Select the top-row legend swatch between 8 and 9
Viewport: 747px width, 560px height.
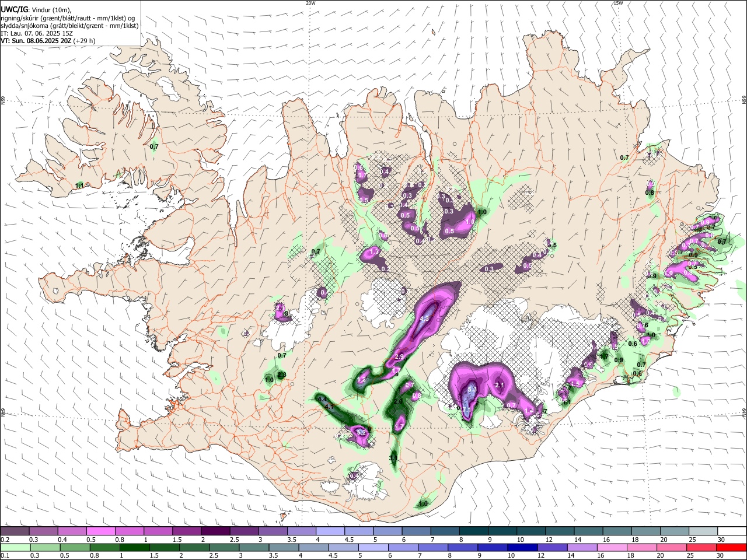474,531
